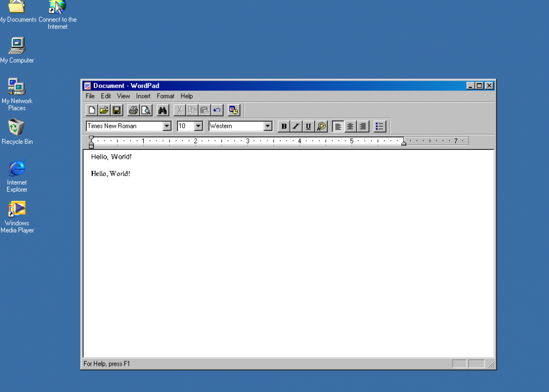The height and width of the screenshot is (392, 549).
Task: Open the Format menu
Action: pyautogui.click(x=165, y=96)
